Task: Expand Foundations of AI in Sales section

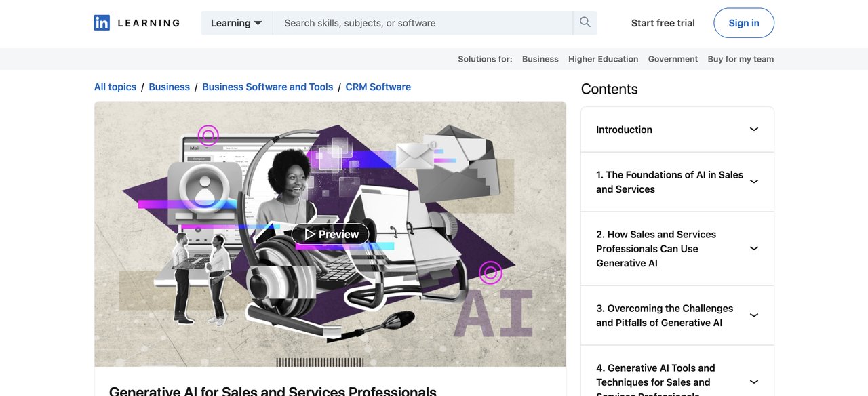Action: [x=677, y=182]
